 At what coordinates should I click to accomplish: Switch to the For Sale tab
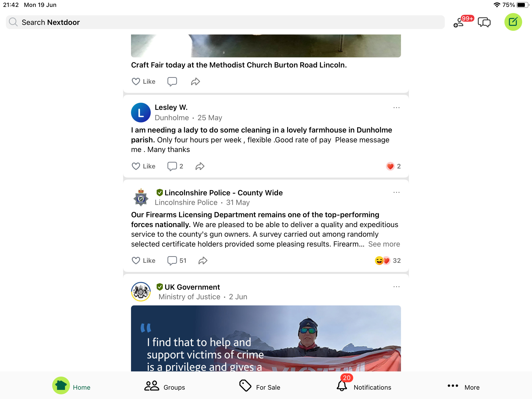point(260,387)
